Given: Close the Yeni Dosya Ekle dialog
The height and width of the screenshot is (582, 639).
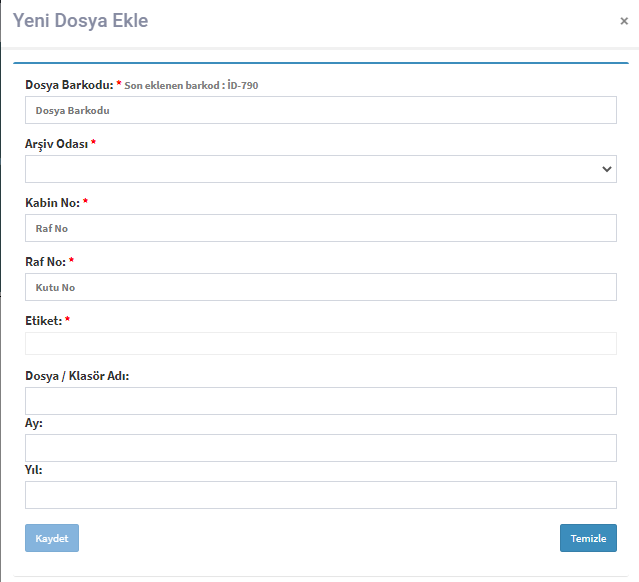Looking at the screenshot, I should point(624,21).
